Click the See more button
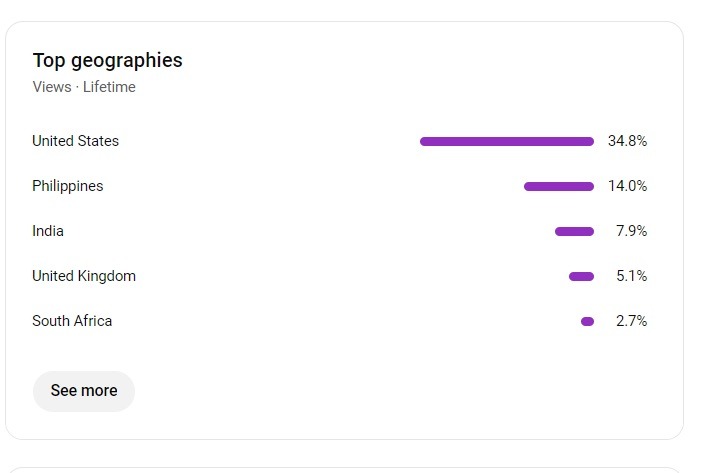This screenshot has height=473, width=727. click(x=83, y=391)
